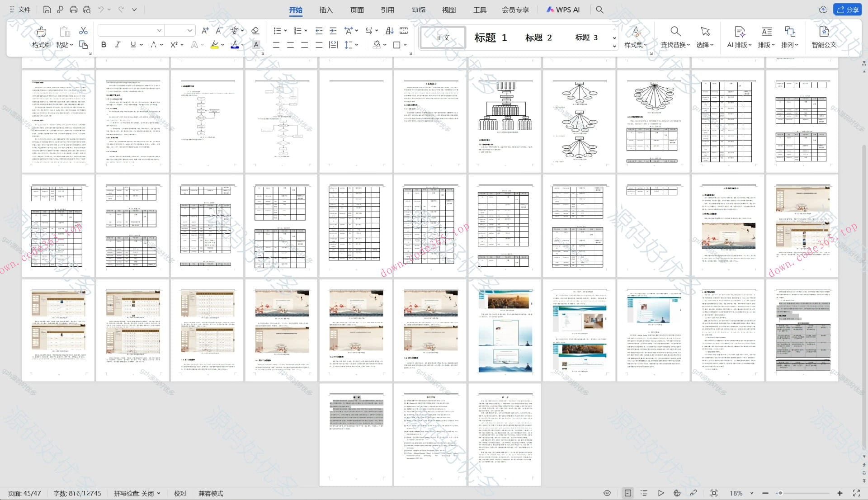
Task: Expand the font name dropdown
Action: point(159,31)
